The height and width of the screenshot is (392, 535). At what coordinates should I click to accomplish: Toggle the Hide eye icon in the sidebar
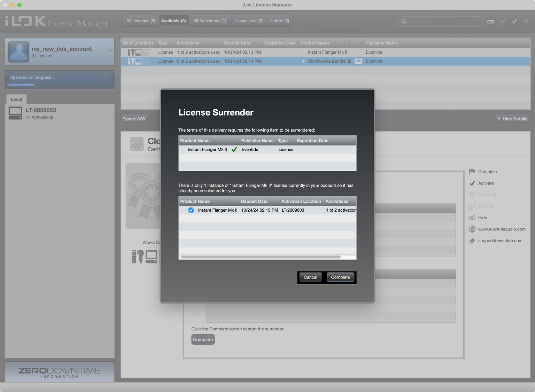tap(472, 217)
